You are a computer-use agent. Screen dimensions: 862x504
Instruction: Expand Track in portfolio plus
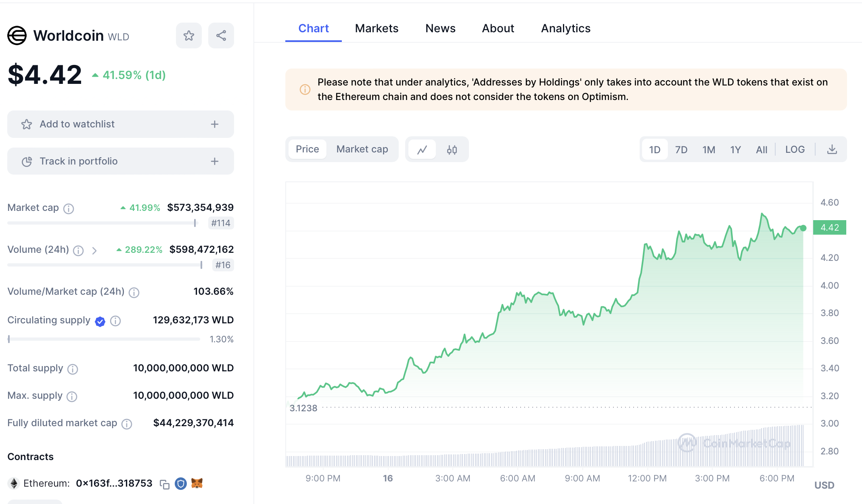click(x=215, y=161)
